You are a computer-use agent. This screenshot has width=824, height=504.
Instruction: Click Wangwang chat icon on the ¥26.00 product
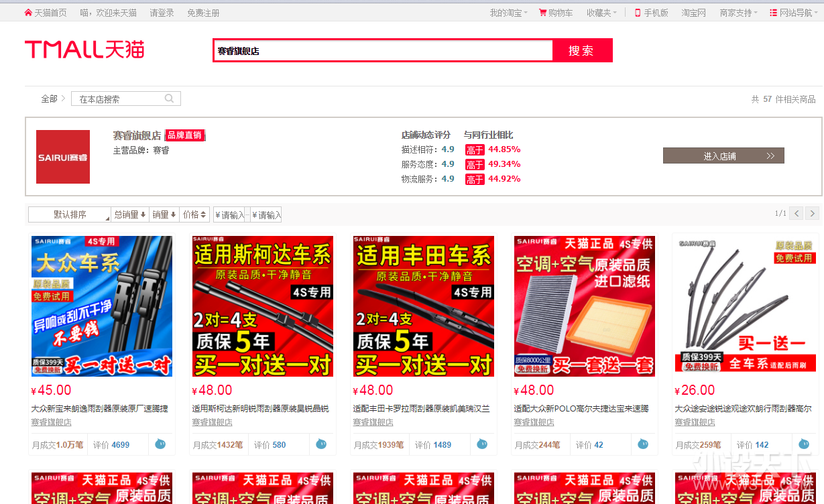tap(804, 444)
